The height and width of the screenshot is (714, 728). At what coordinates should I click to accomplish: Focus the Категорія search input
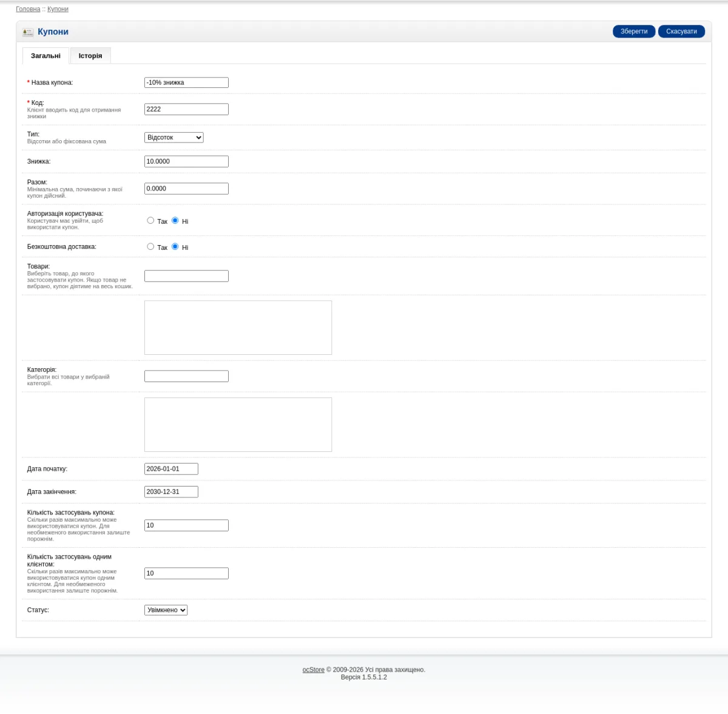click(x=186, y=376)
